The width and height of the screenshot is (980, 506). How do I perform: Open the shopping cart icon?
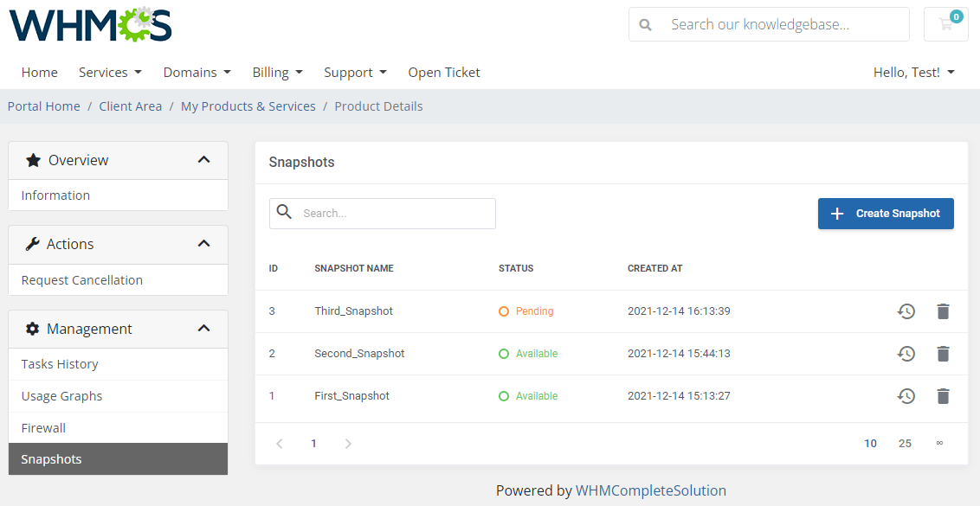pos(945,24)
